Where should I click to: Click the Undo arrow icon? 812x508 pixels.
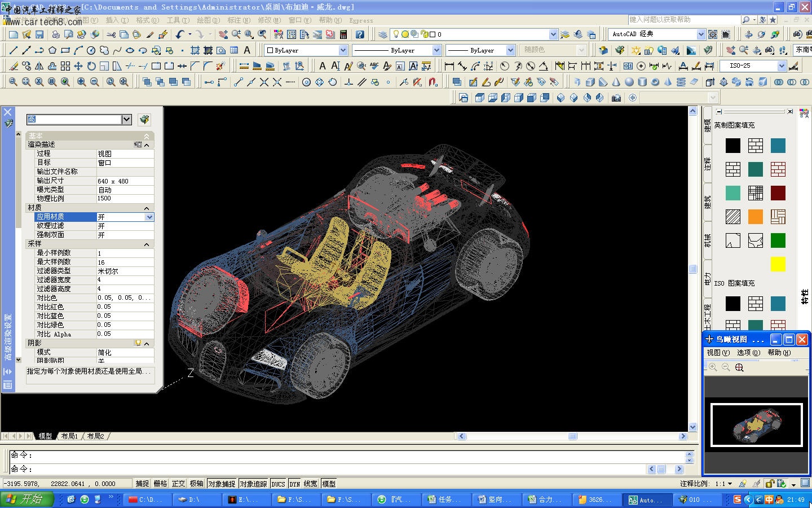(179, 34)
